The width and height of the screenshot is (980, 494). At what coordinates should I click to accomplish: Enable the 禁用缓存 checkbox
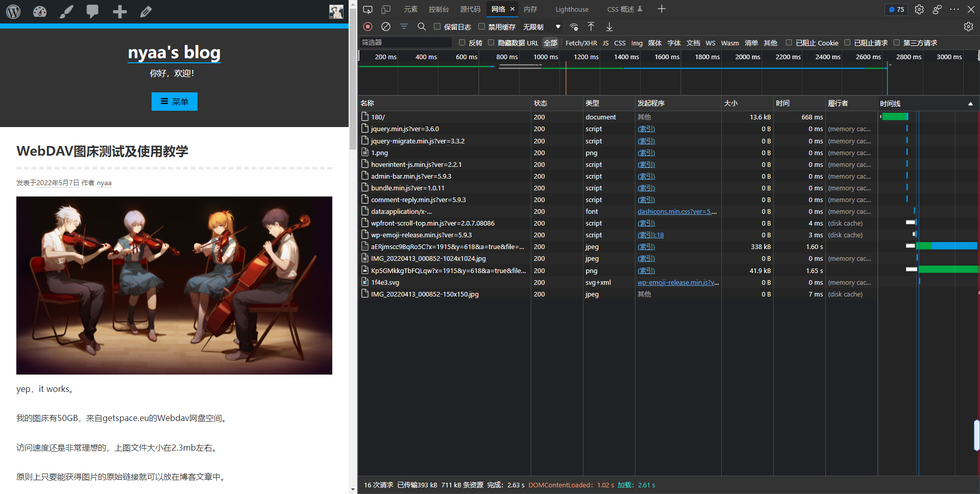pyautogui.click(x=481, y=27)
